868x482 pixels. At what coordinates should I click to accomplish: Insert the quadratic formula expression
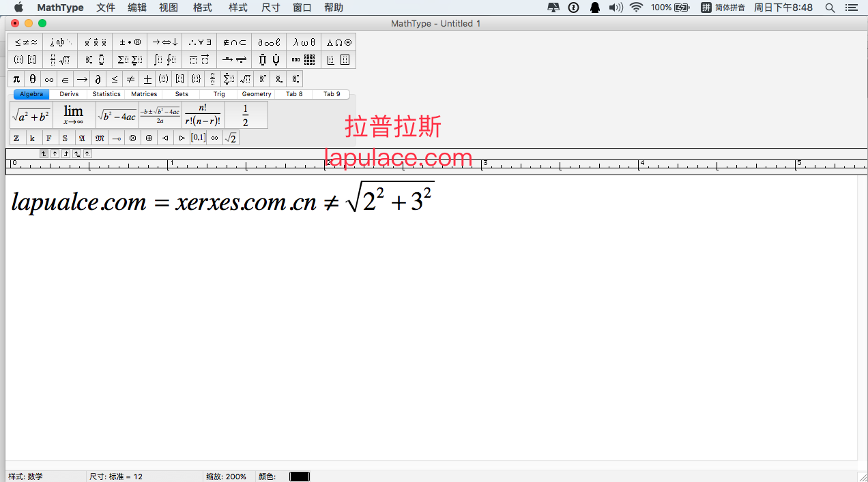160,115
